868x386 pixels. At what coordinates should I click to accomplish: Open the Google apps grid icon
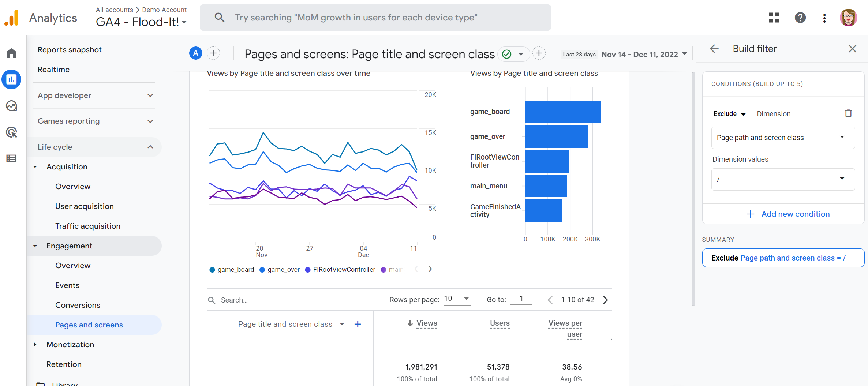774,18
